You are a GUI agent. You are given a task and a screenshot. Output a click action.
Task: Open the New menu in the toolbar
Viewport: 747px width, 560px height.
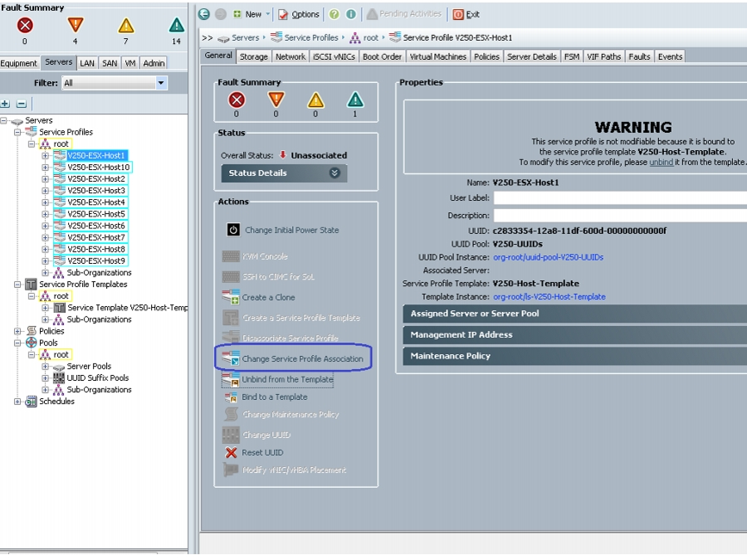pyautogui.click(x=251, y=14)
